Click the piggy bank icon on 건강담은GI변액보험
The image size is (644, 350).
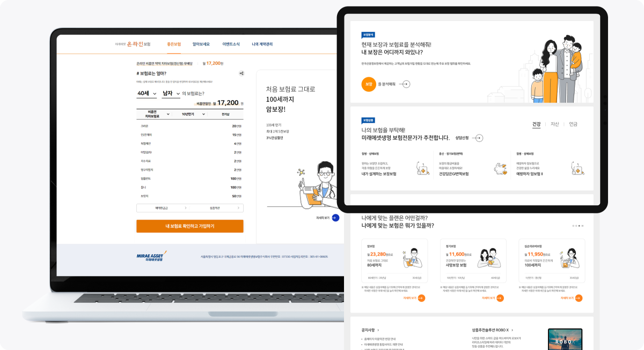click(x=500, y=169)
